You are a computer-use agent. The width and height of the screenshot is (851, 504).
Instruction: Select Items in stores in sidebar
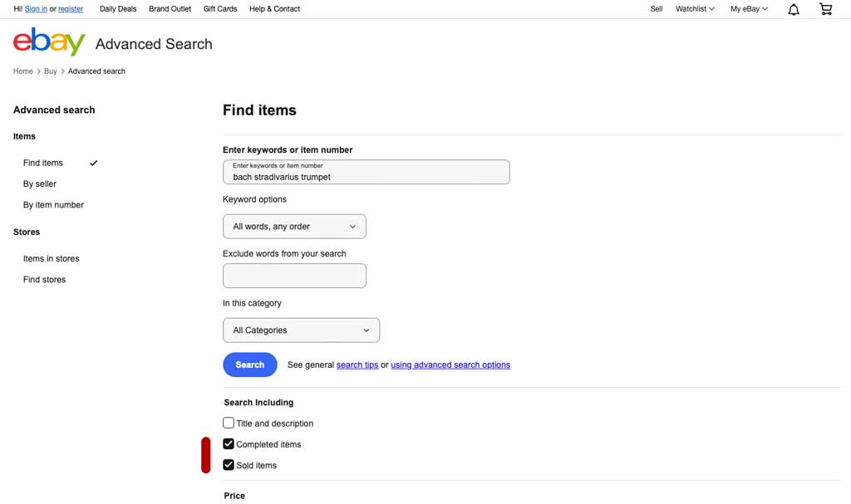(x=52, y=259)
